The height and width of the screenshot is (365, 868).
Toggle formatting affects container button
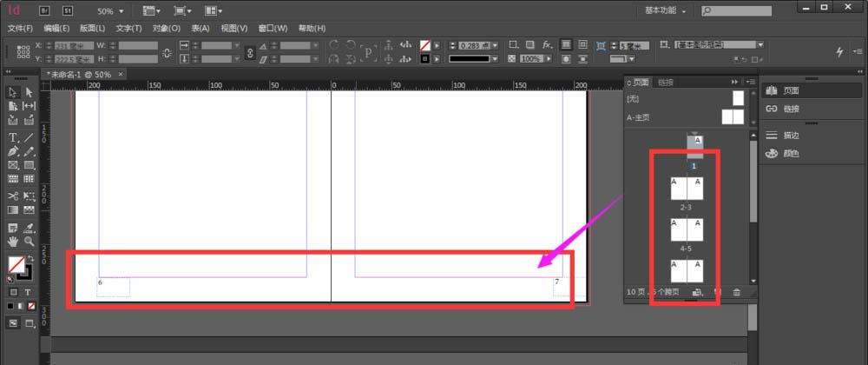[14, 293]
